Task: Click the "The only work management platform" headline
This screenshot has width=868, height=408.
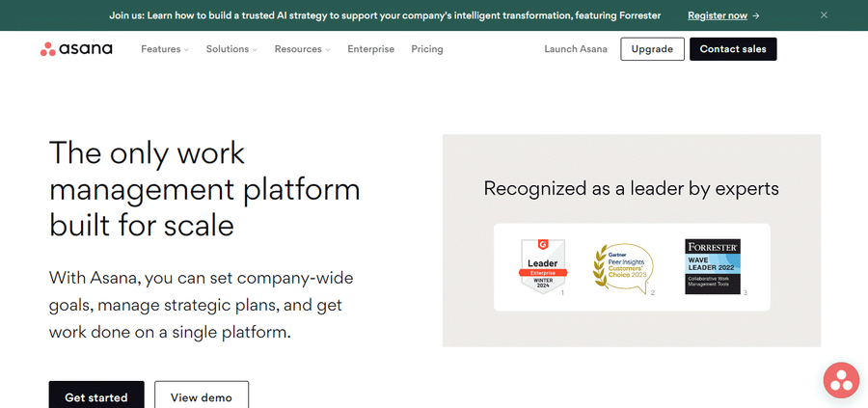Action: tap(204, 189)
